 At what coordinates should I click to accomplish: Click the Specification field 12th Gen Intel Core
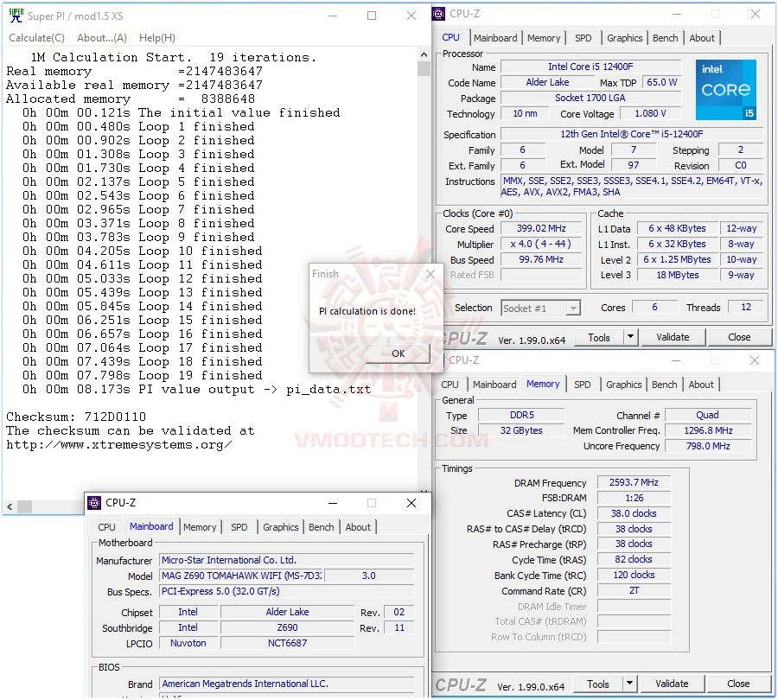click(632, 134)
